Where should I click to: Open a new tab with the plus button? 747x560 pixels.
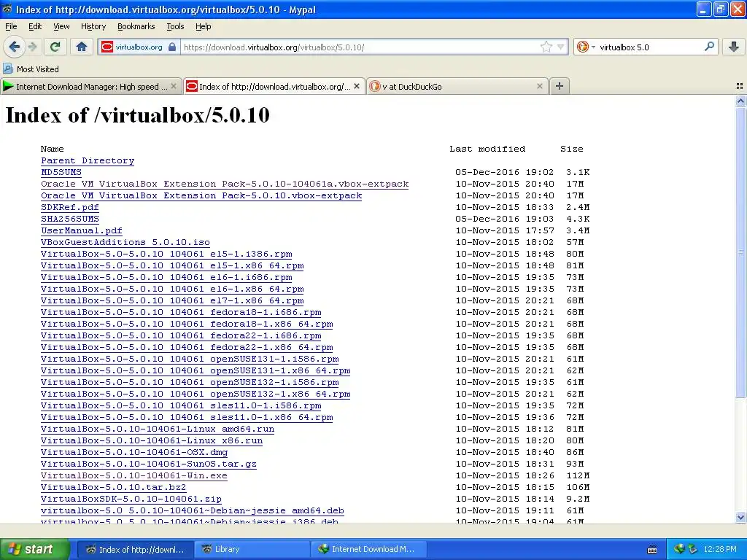pyautogui.click(x=560, y=86)
